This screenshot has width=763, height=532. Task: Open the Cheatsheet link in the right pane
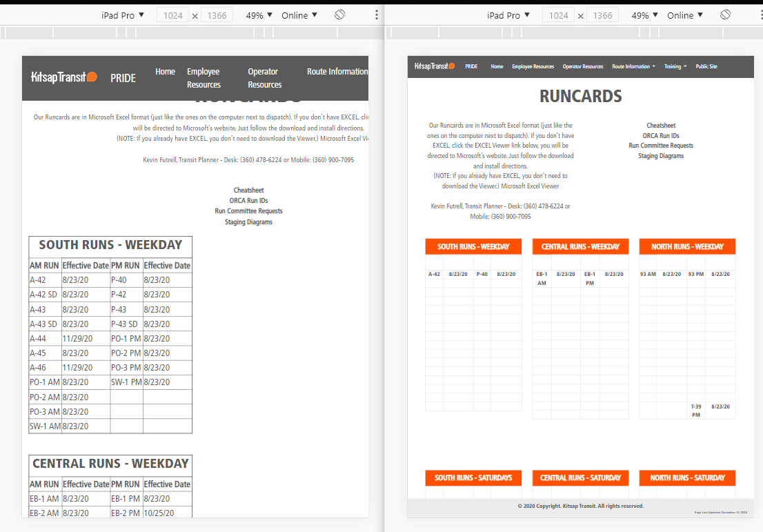pos(661,126)
